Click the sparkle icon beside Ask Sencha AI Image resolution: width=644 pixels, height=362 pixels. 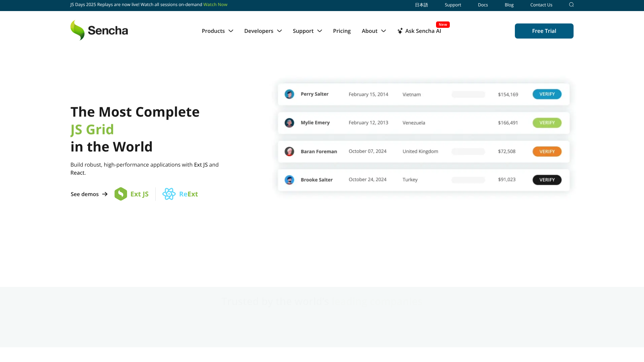click(400, 31)
